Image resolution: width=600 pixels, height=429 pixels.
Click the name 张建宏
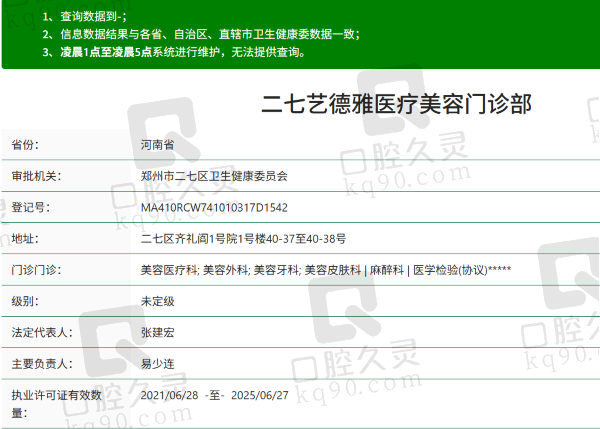[157, 332]
